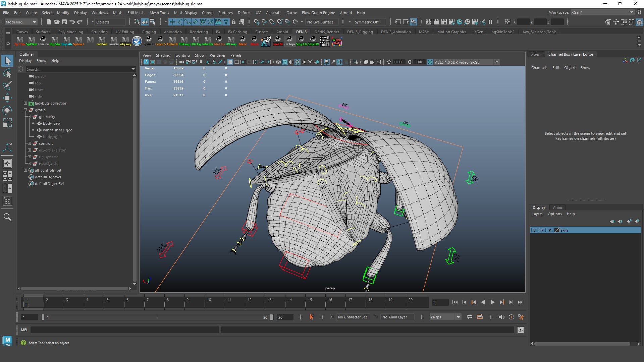Screen dimensions: 644x362
Task: Toggle Use All Lights bulb icon
Action: point(310,62)
